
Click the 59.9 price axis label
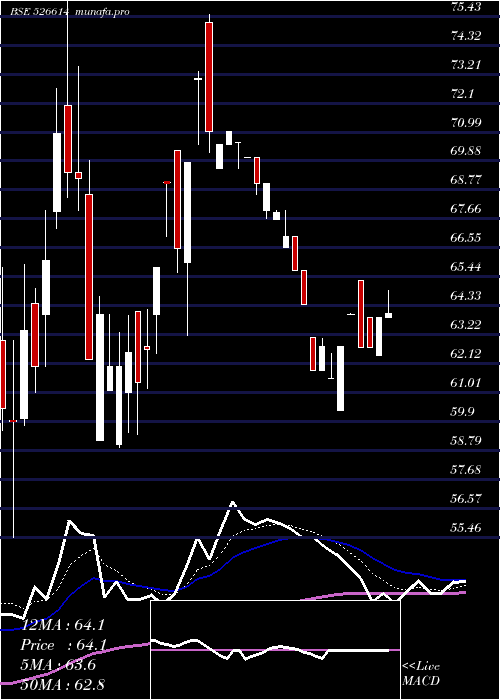[463, 412]
